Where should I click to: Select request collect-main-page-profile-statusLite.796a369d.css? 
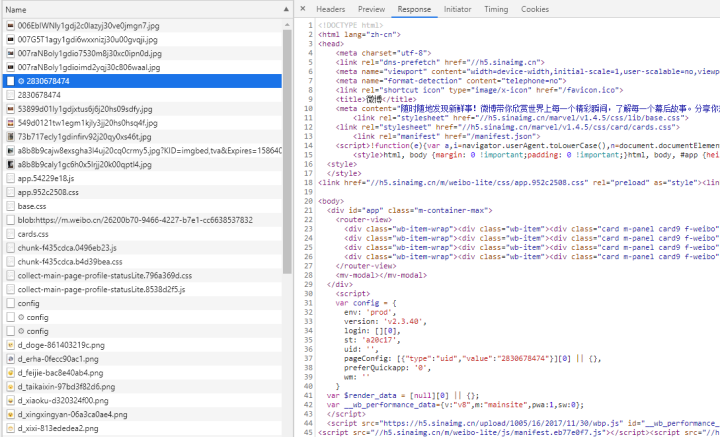point(142,275)
